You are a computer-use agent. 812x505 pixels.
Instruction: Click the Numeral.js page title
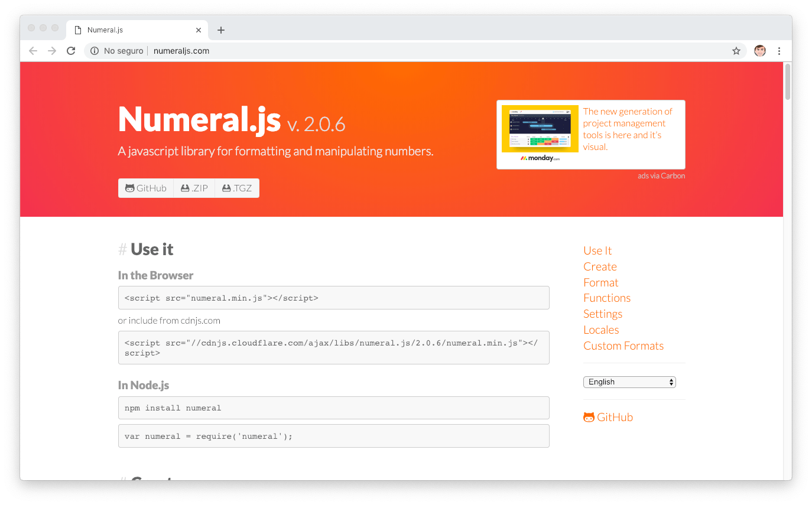199,119
